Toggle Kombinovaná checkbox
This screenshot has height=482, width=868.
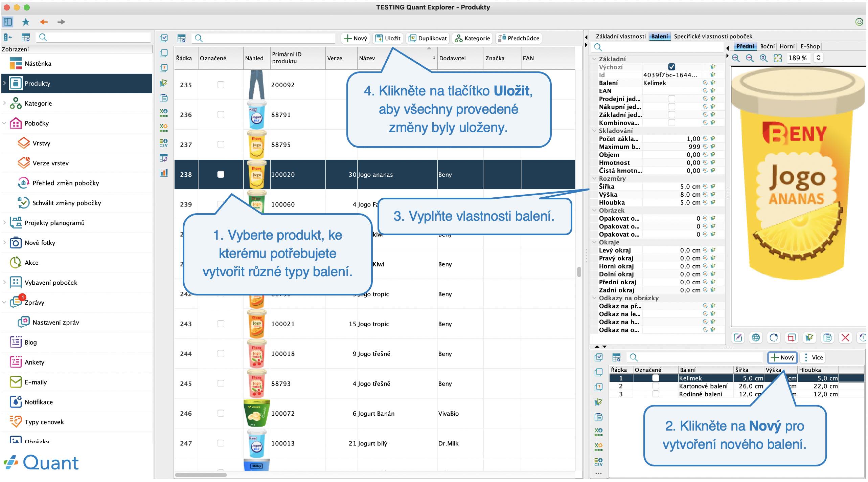point(671,123)
